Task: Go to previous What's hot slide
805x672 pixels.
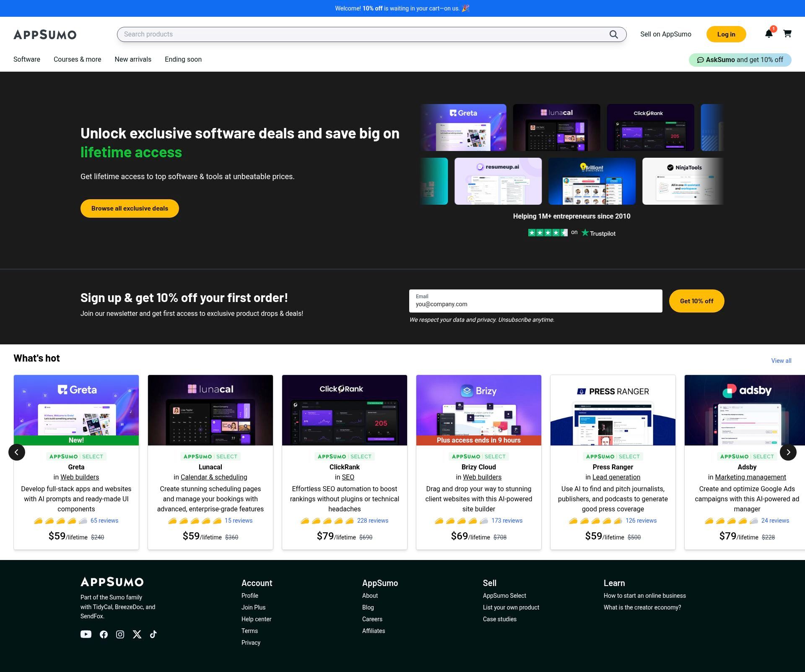Action: (17, 452)
